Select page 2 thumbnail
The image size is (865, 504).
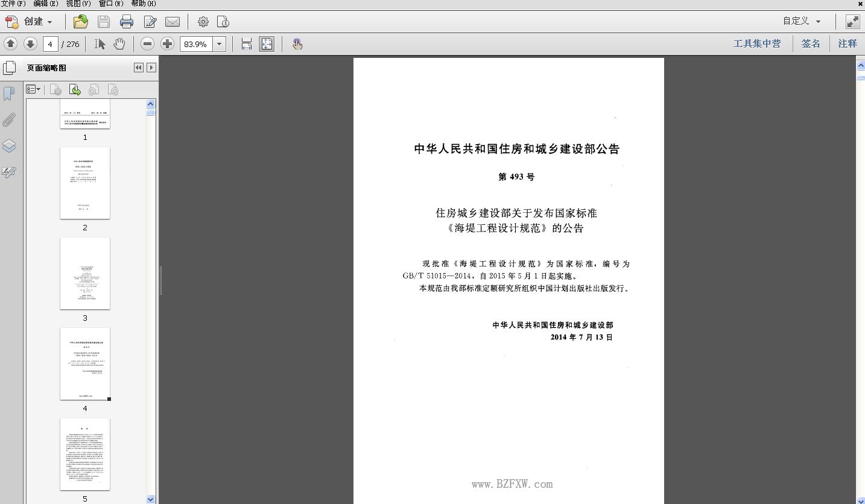coord(85,183)
